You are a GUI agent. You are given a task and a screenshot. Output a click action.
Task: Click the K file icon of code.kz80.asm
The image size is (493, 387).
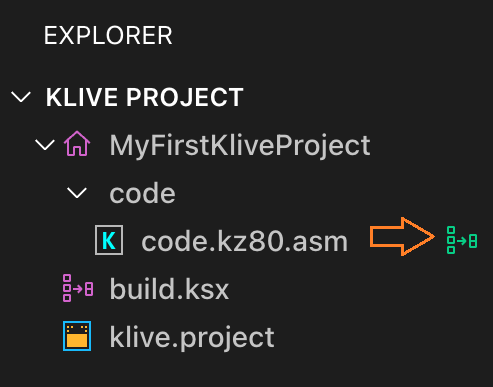(109, 240)
